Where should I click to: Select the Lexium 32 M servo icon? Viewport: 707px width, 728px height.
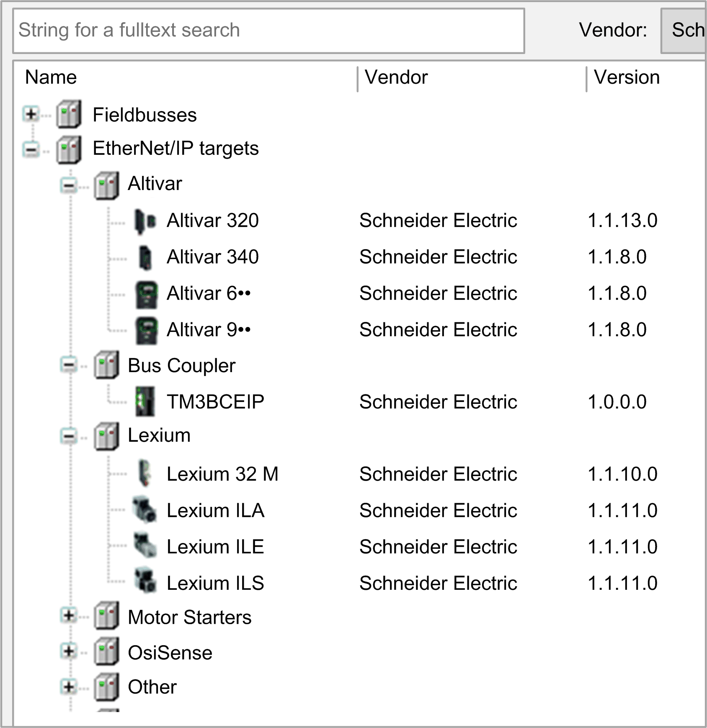click(145, 474)
